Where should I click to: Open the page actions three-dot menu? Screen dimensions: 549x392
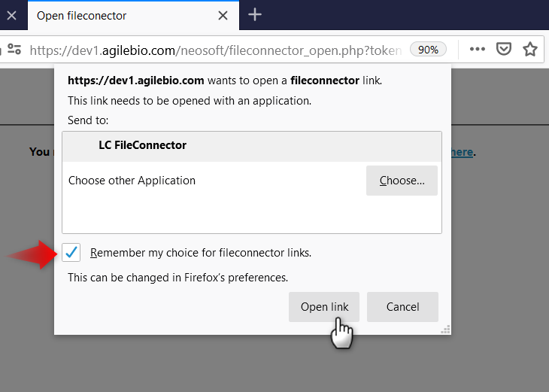tap(478, 49)
